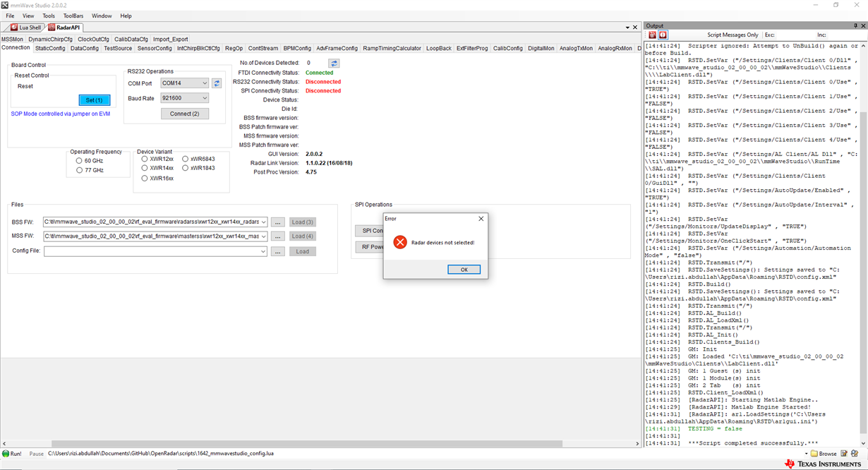Open the Tools menu

click(x=49, y=16)
